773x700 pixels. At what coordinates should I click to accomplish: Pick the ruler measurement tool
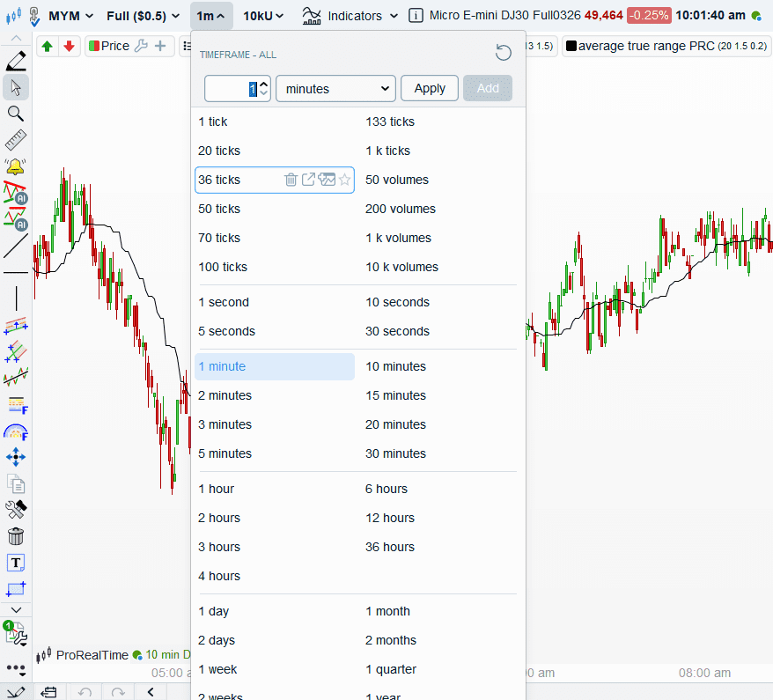tap(16, 140)
